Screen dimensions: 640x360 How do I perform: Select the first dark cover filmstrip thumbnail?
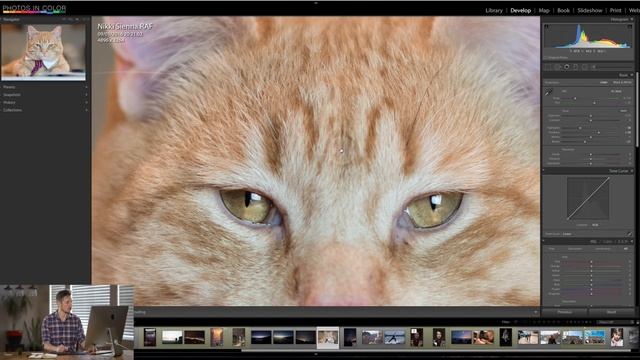150,338
